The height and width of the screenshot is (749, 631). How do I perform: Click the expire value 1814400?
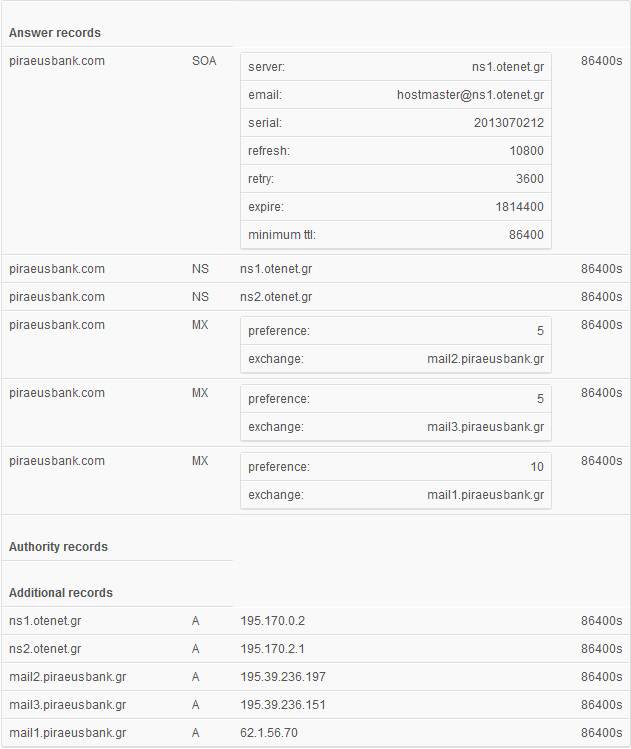(x=519, y=207)
